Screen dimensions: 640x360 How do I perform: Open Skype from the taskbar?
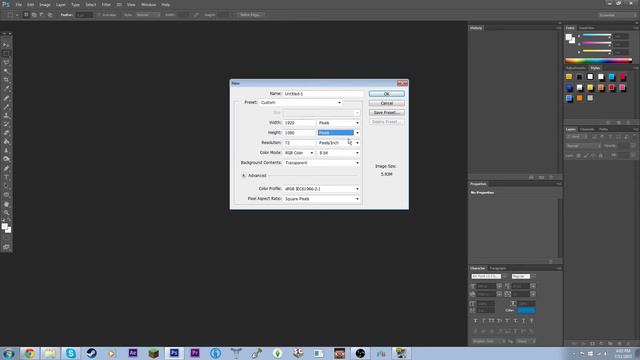(x=71, y=353)
